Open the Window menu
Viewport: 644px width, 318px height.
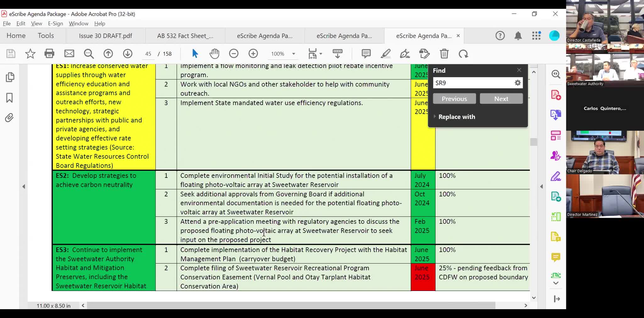click(x=78, y=24)
